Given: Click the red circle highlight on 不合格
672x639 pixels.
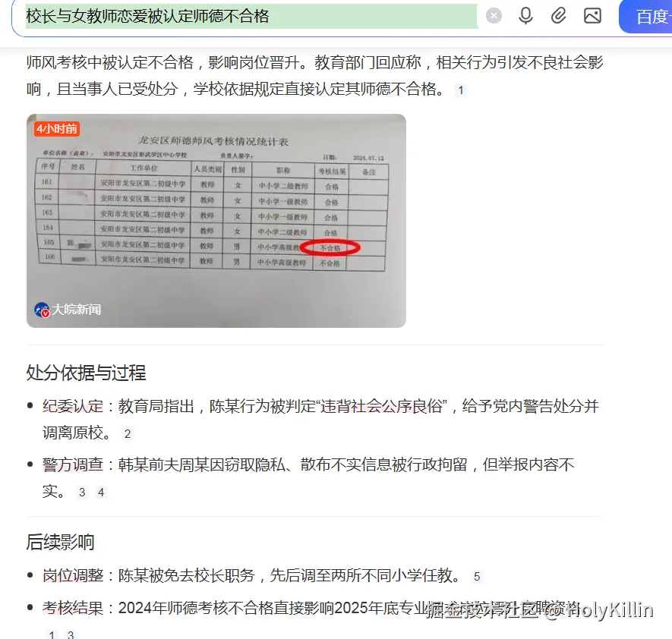Looking at the screenshot, I should tap(330, 247).
